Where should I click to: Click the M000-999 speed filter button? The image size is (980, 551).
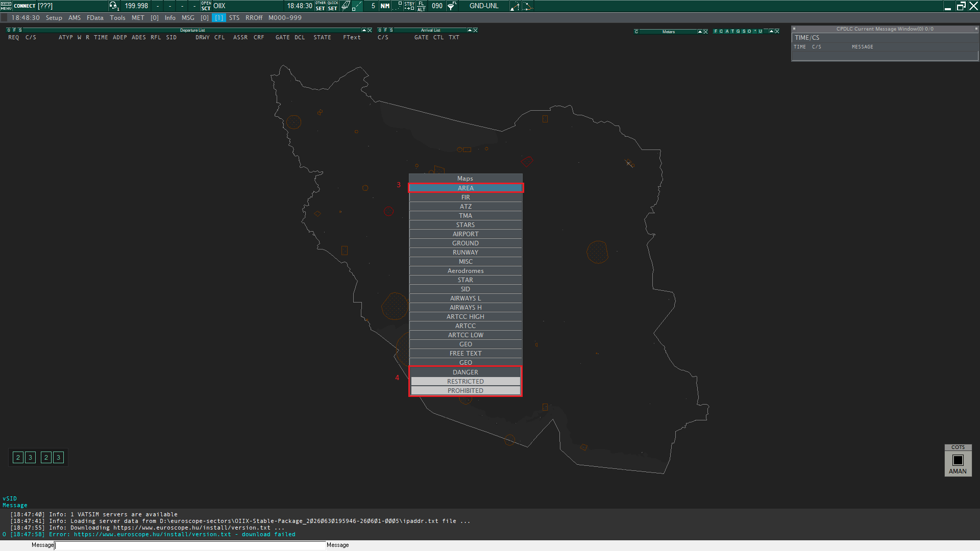point(285,18)
